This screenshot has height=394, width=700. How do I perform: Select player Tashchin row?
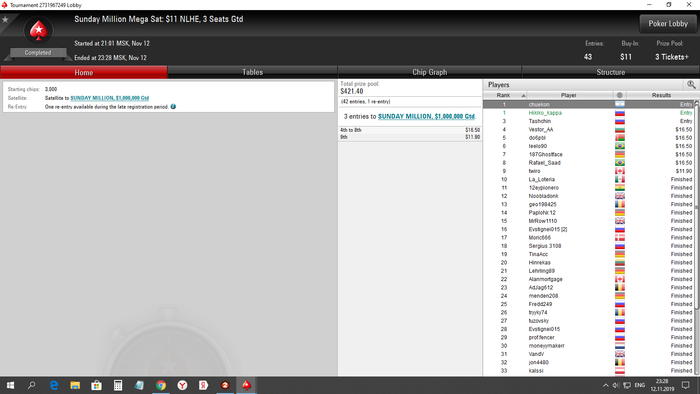[x=589, y=121]
